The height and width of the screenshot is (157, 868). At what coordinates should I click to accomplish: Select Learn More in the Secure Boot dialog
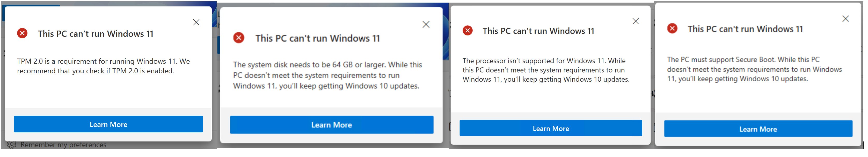pos(758,129)
